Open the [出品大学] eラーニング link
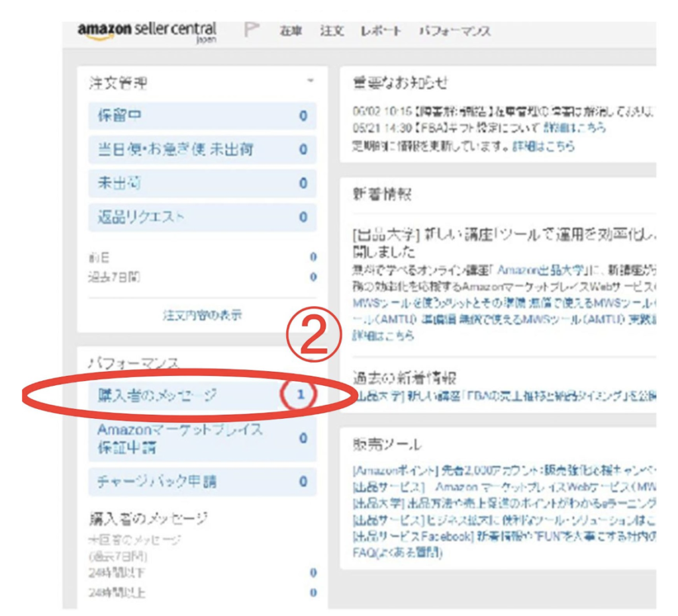 [504, 504]
